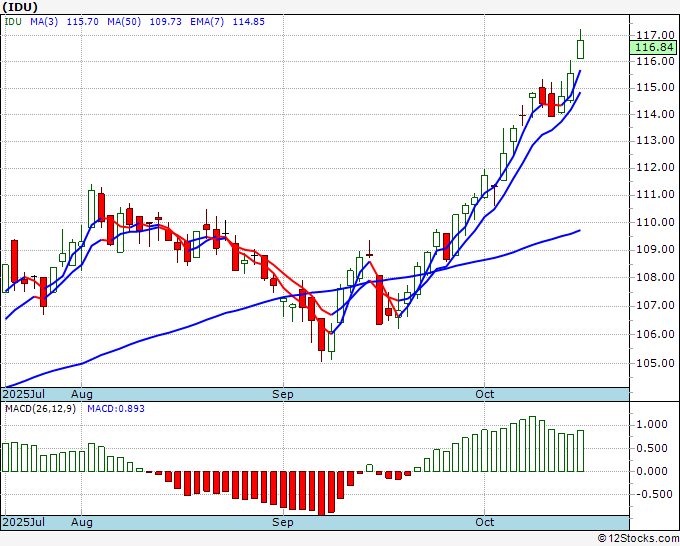Click the 112.00 price axis label

tap(655, 167)
